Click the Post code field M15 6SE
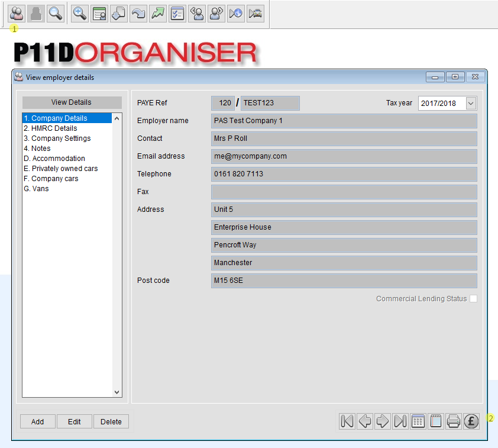Image resolution: width=498 pixels, height=448 pixels. coord(344,281)
